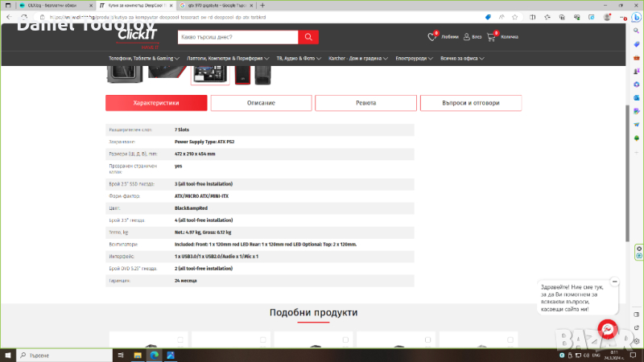644x362 pixels.
Task: Tick compare checkbox on second similar product
Action: point(262,339)
